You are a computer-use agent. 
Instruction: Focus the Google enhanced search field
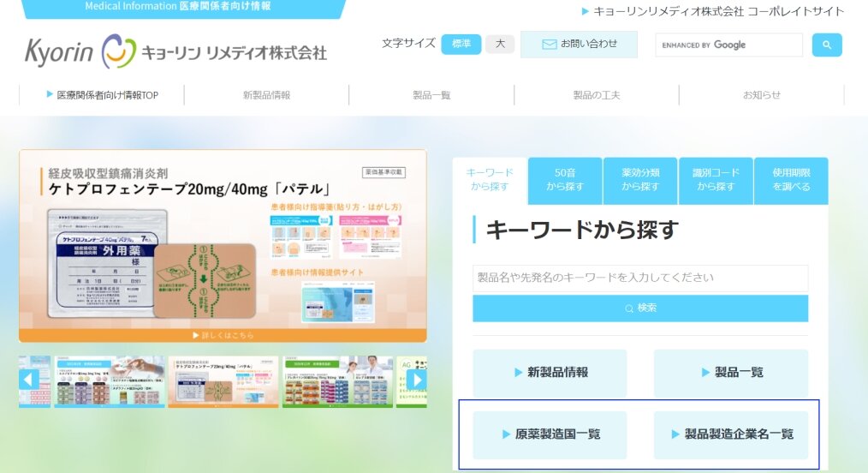(729, 45)
